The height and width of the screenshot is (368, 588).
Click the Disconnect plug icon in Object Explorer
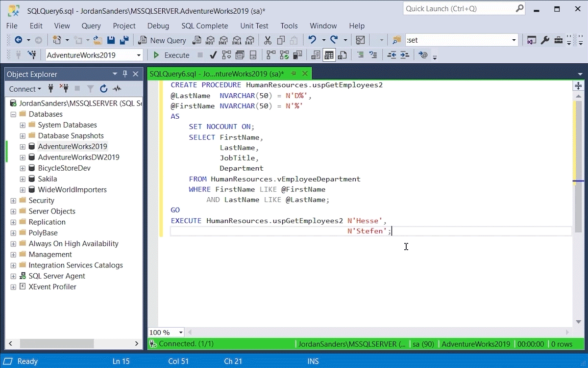click(64, 89)
